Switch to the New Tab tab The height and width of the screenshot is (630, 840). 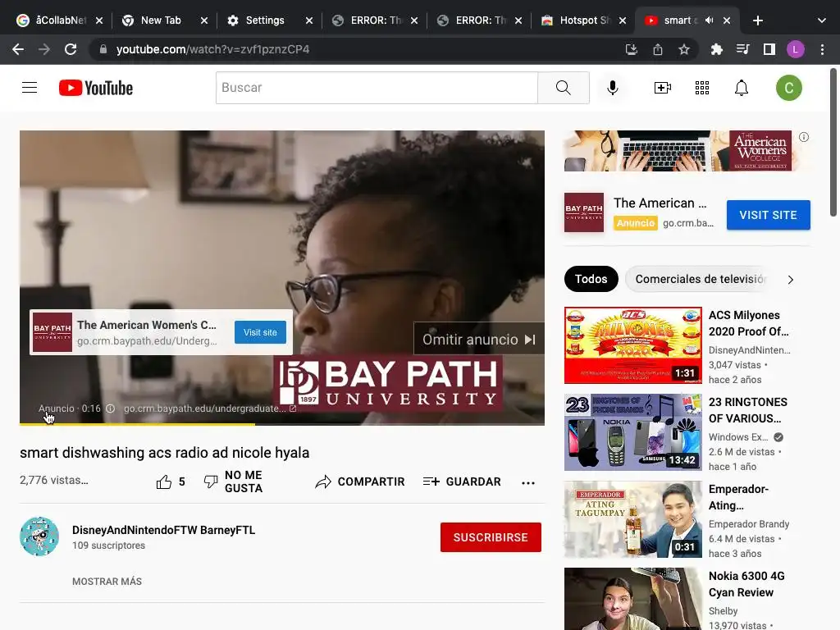click(164, 21)
